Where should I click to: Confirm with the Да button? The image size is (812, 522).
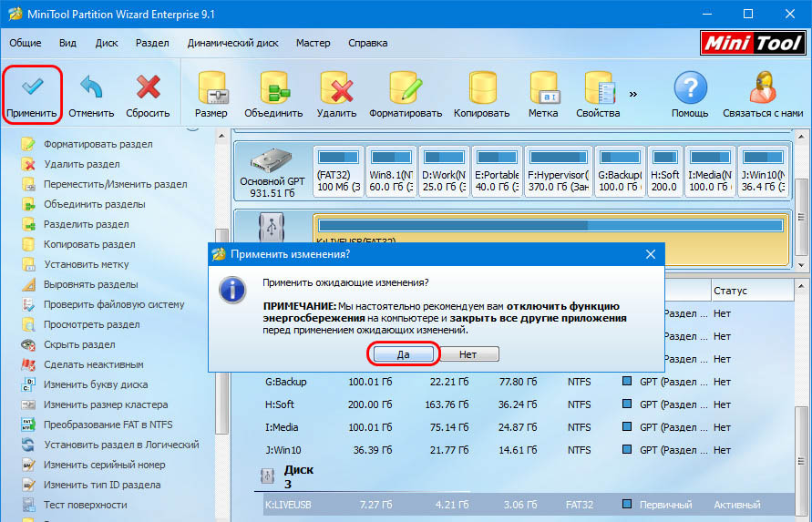click(403, 353)
